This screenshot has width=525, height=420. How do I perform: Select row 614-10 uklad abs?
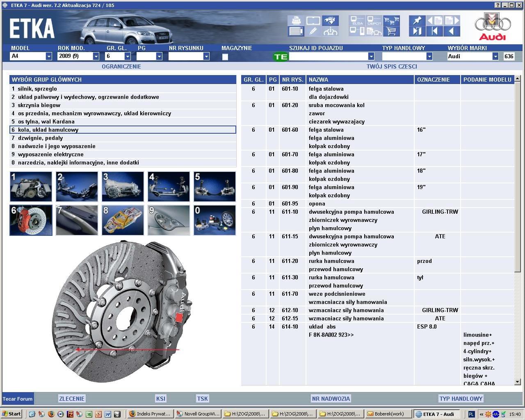pos(377,355)
